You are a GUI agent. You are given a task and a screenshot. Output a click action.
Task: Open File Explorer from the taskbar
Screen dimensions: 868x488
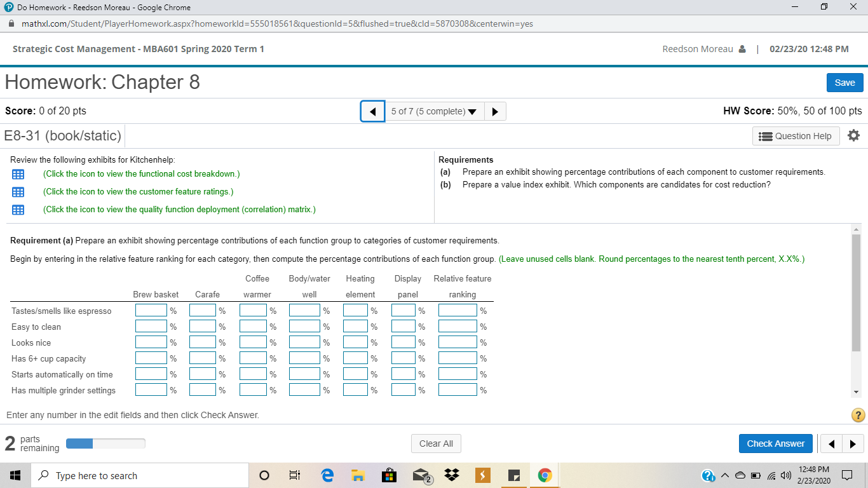click(x=358, y=476)
